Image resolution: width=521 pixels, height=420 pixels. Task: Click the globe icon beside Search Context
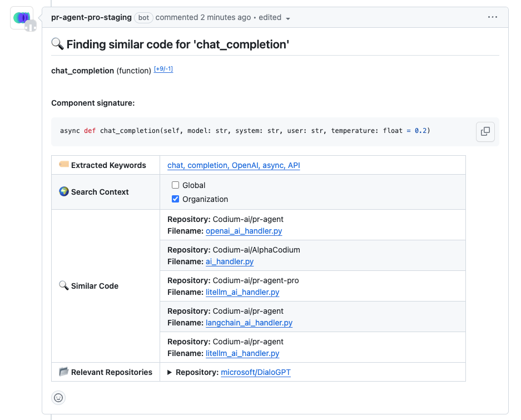click(x=64, y=192)
